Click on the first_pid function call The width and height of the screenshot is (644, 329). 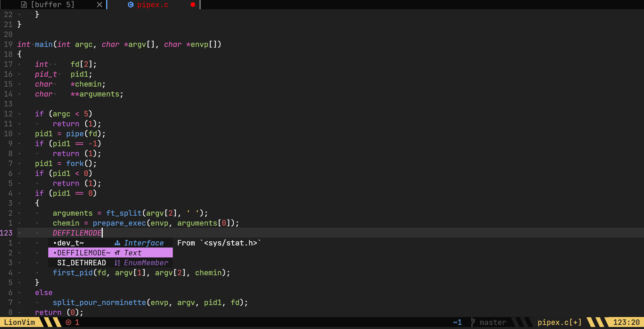point(73,273)
